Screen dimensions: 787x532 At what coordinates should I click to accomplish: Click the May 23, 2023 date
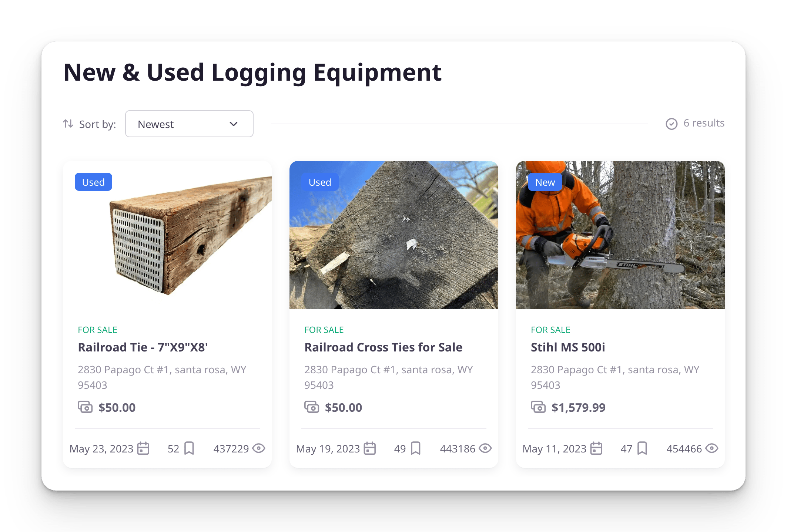(101, 449)
